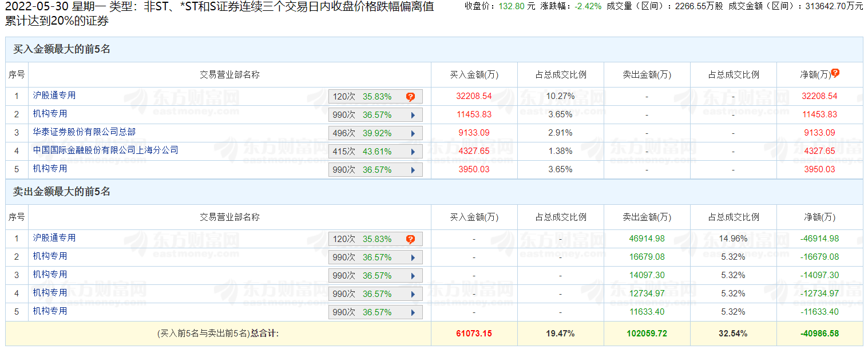Click the total sell amount 102059.72
Viewport: 868px width, 349px height.
tap(647, 333)
